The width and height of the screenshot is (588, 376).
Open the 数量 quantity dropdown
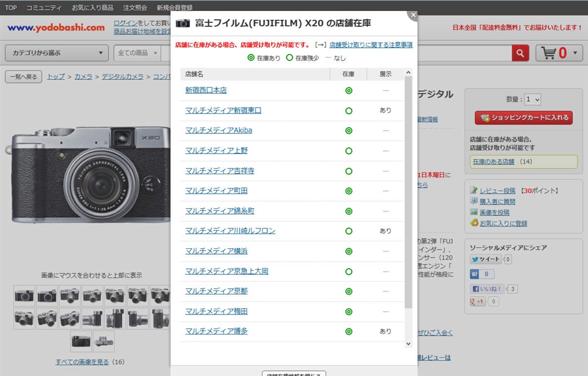click(x=532, y=99)
